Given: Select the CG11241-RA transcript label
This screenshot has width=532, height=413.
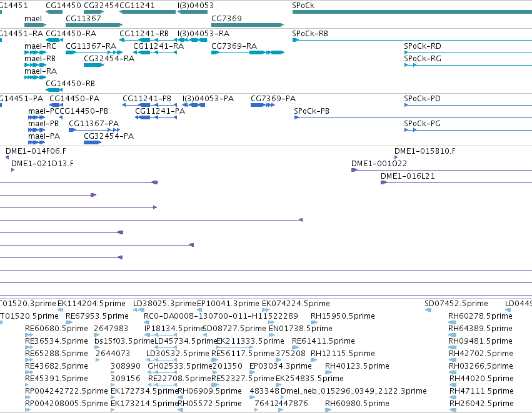Looking at the screenshot, I should pyautogui.click(x=158, y=46).
